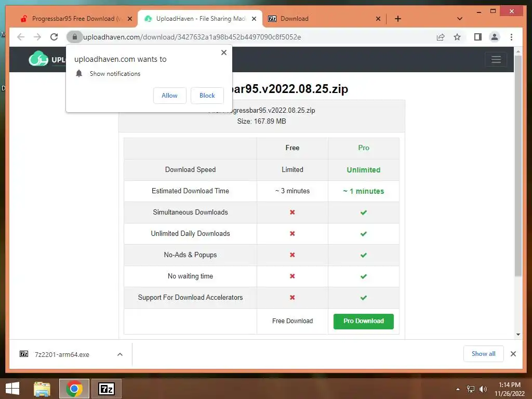Click page scrollbar down arrow
The image size is (532, 399).
pyautogui.click(x=518, y=335)
